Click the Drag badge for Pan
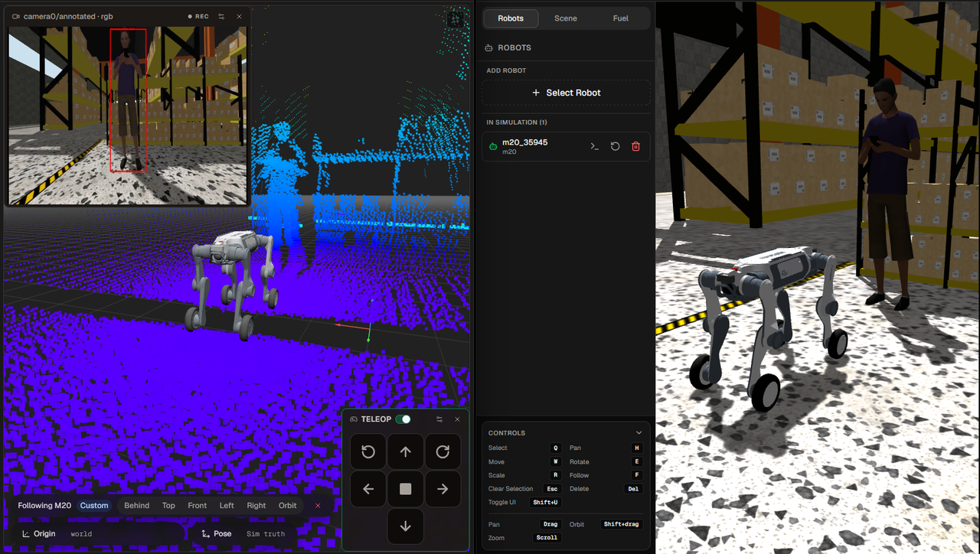 pos(550,524)
